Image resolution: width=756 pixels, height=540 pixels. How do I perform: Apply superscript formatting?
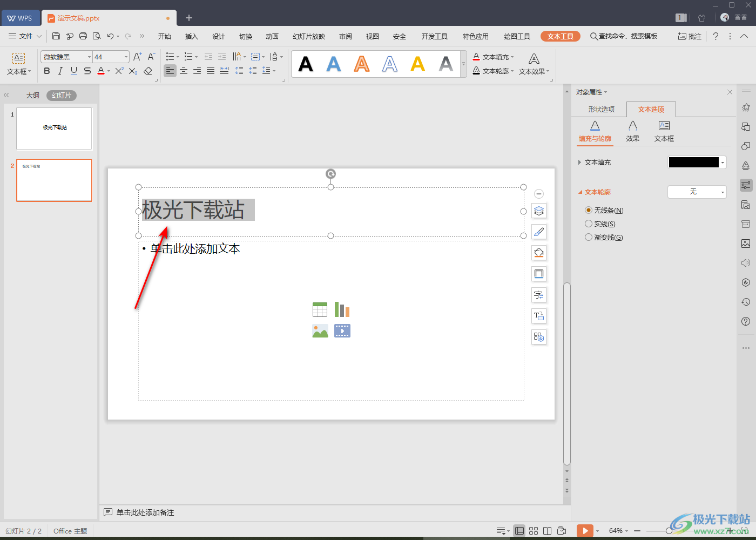coord(119,71)
